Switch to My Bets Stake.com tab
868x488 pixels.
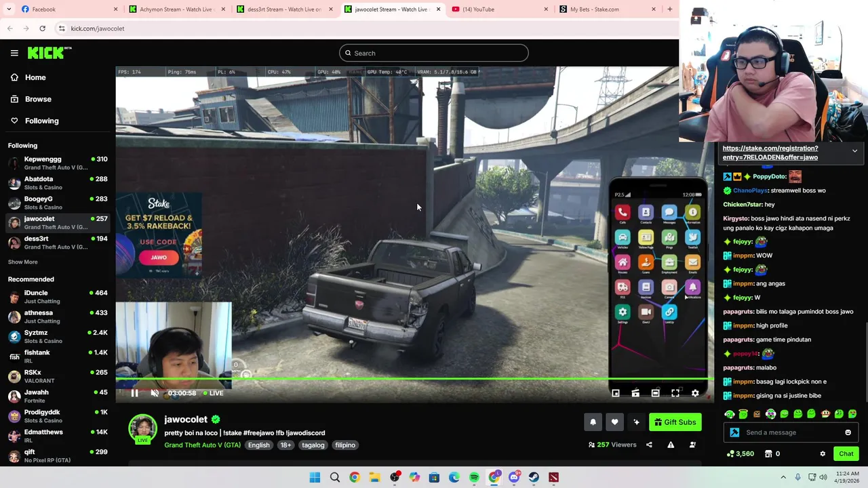(x=607, y=9)
